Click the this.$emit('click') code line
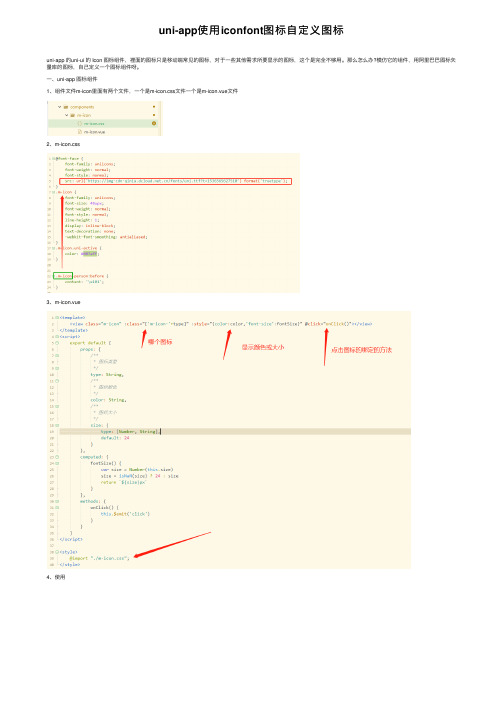Viewport: 504px width, 713px height. pos(125,514)
